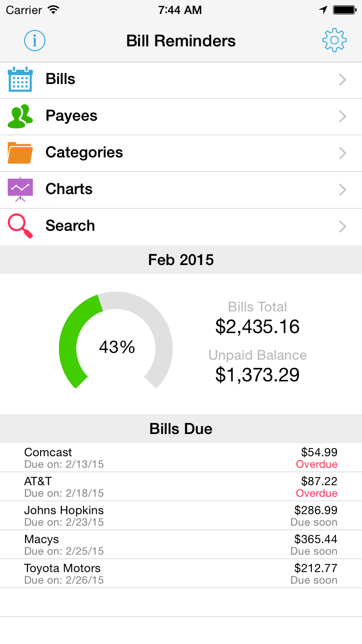Select the Johns Hopkins bill entry

[x=181, y=516]
